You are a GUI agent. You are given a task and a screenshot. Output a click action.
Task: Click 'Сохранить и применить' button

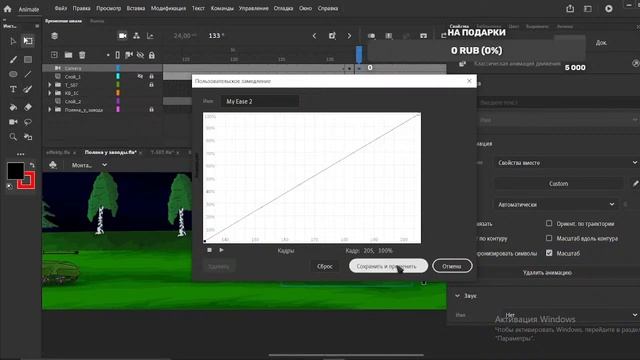(388, 266)
